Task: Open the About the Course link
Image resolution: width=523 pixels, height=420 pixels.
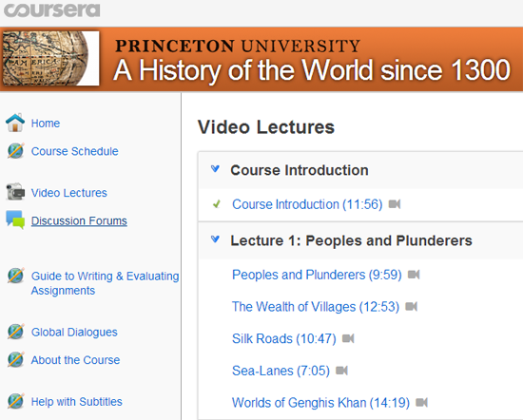Action: click(75, 360)
